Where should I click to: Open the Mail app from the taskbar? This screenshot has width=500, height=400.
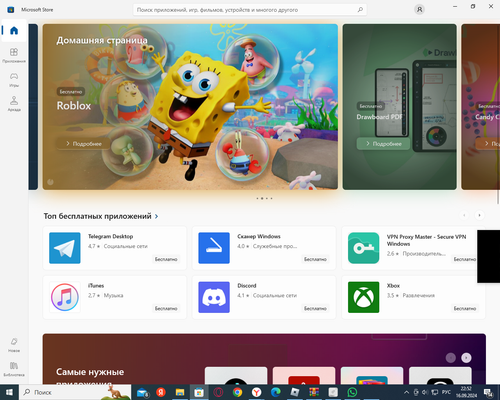pos(142,392)
